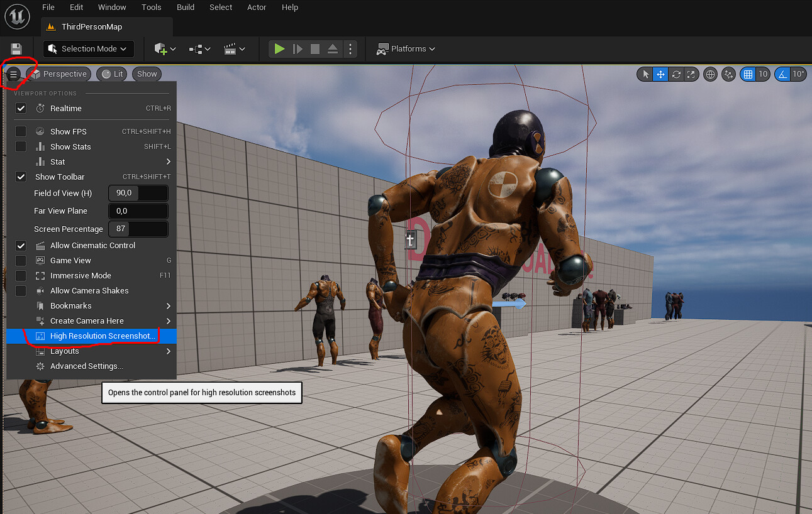Toggle world coordinate system globe icon

click(x=711, y=74)
